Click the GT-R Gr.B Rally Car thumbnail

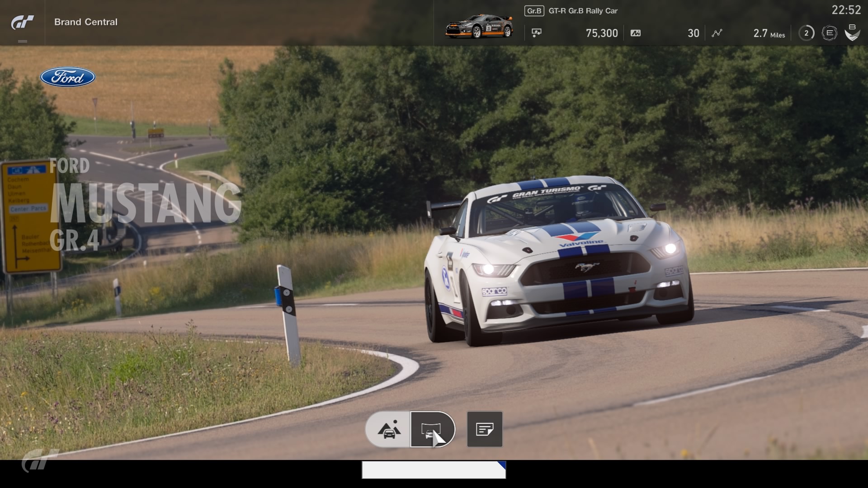(479, 27)
